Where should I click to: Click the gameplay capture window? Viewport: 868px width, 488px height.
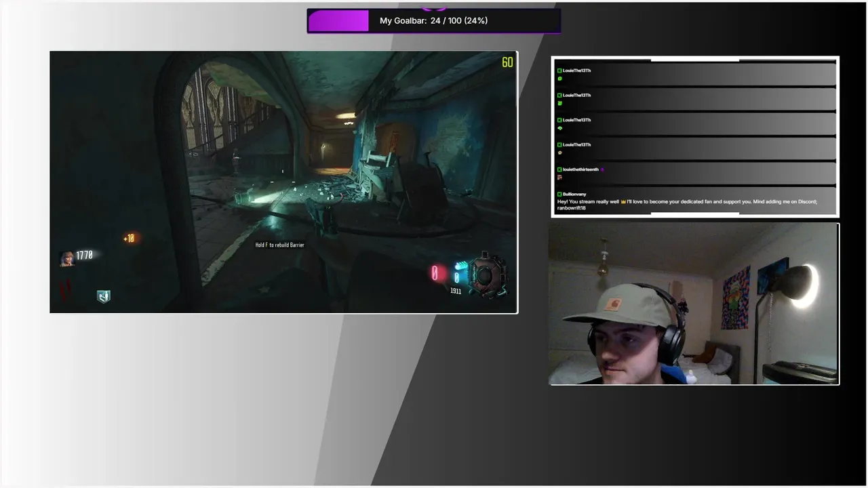click(x=283, y=182)
